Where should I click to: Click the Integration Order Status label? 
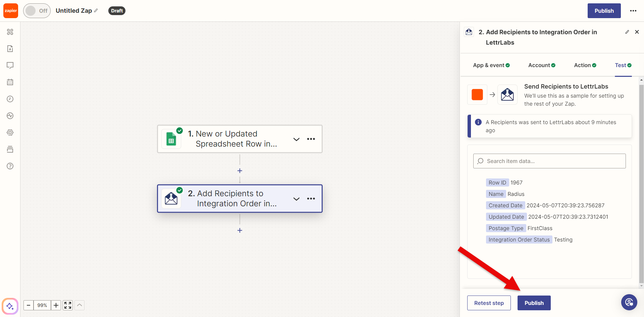tap(519, 240)
